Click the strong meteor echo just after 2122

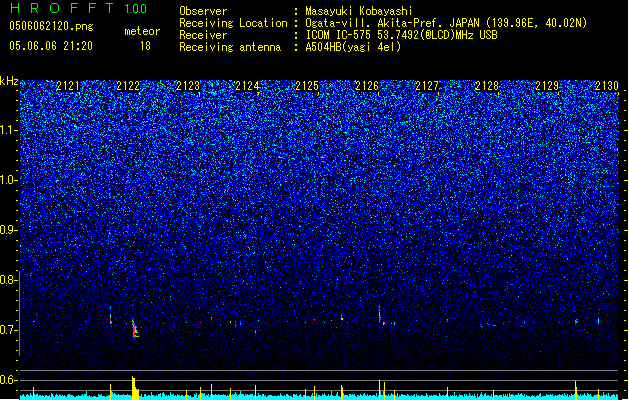[x=135, y=329]
